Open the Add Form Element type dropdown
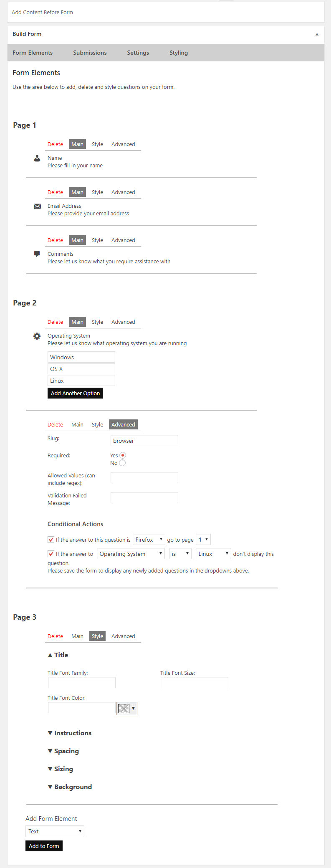 55,831
